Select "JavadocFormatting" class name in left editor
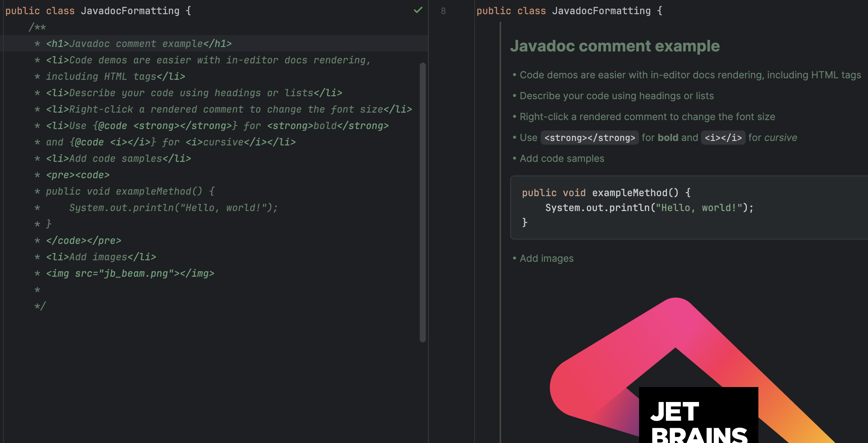Viewport: 868px width, 443px height. tap(130, 11)
